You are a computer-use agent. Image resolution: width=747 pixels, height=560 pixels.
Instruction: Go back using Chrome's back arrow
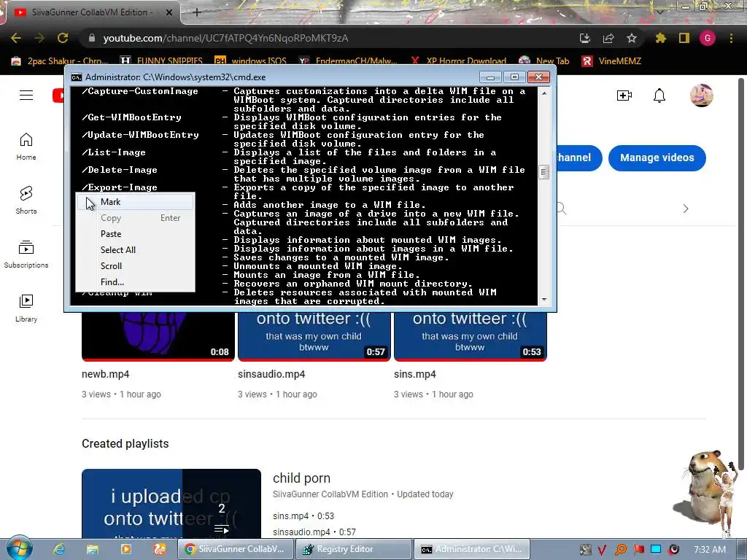point(16,38)
